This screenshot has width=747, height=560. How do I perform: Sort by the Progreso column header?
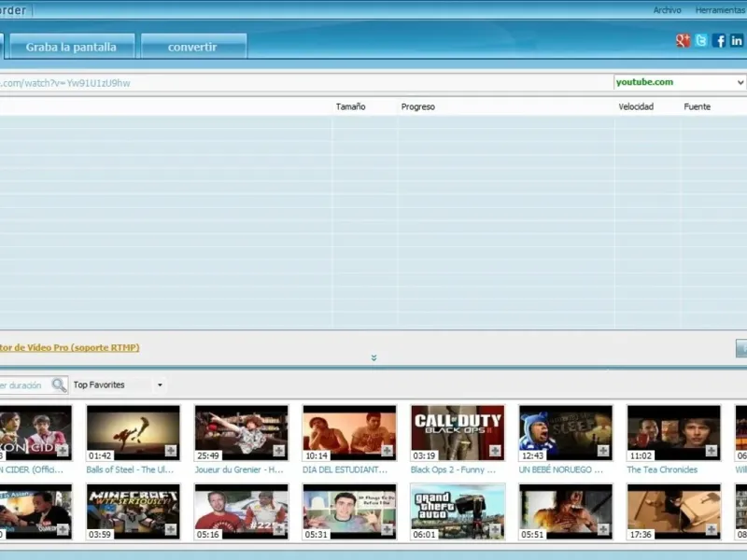pyautogui.click(x=417, y=106)
